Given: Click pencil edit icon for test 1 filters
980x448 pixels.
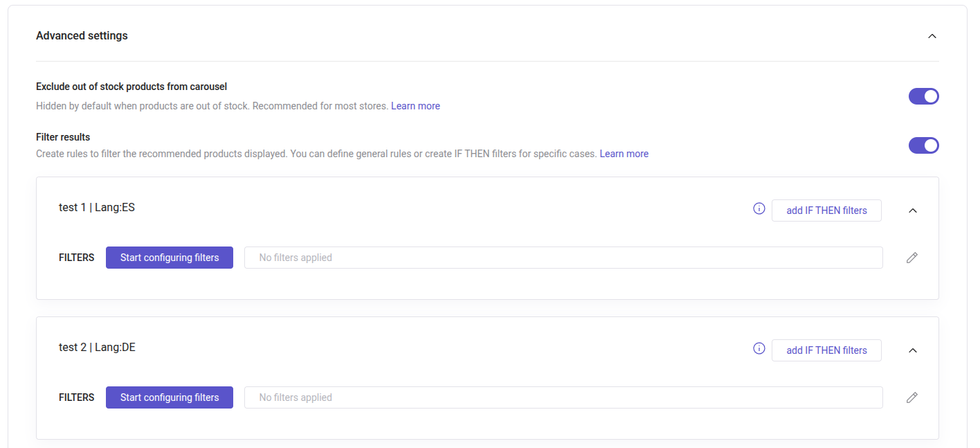Looking at the screenshot, I should [x=912, y=258].
